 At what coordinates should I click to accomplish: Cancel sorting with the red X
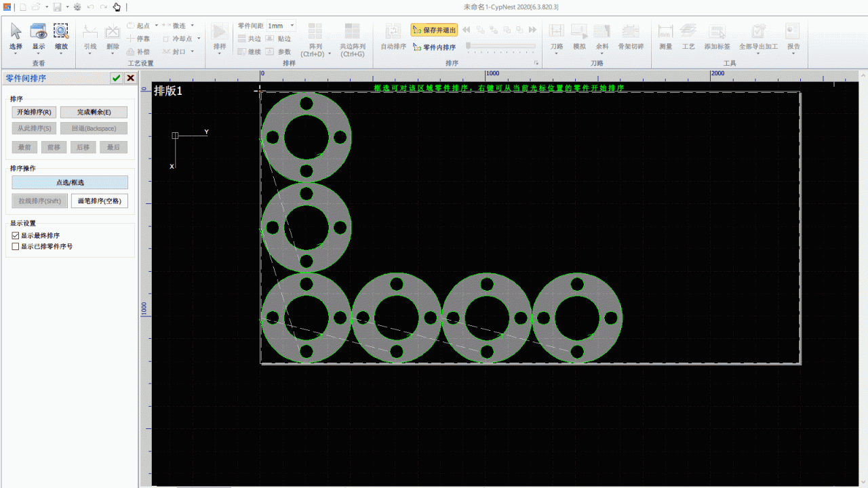coord(130,78)
